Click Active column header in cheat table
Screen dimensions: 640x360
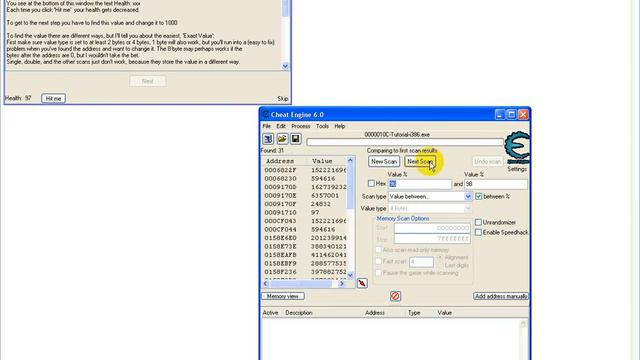pos(271,313)
